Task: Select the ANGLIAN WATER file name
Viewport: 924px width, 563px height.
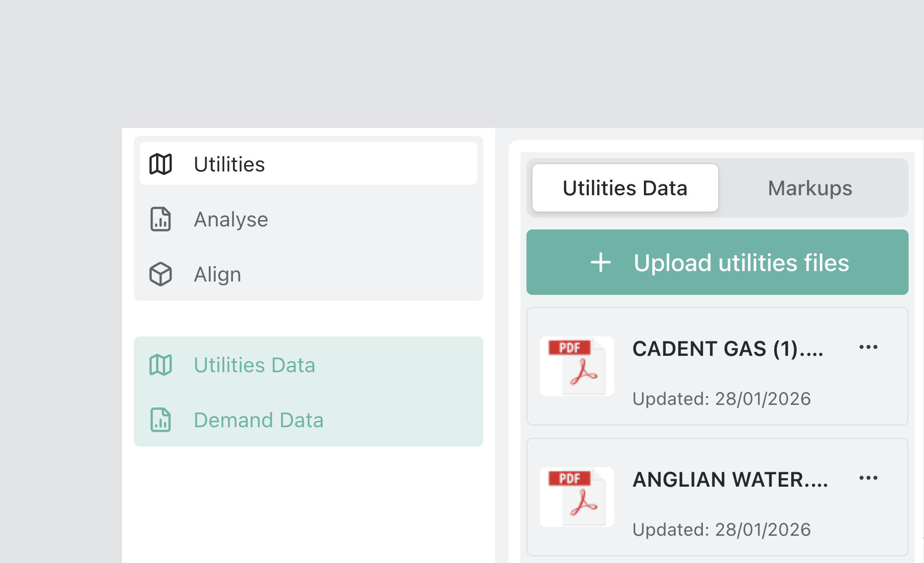Action: pos(730,480)
